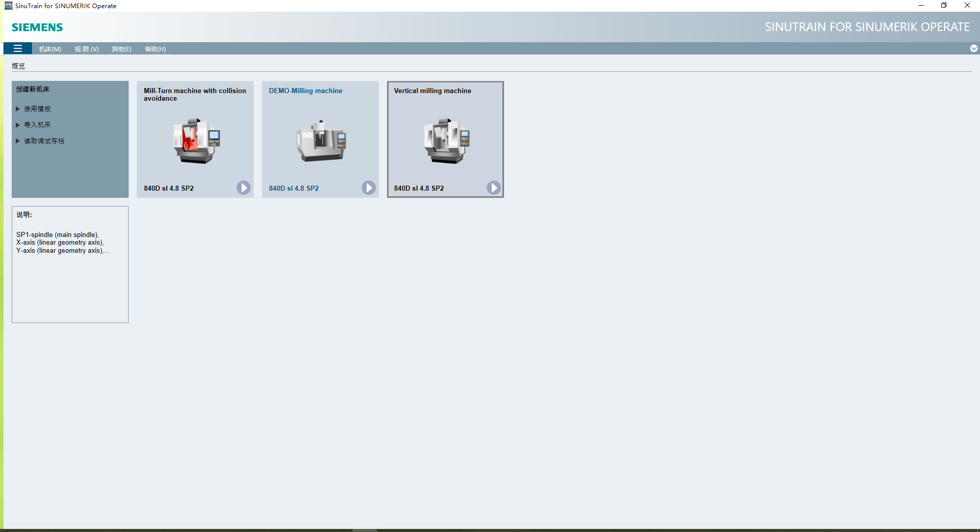Image resolution: width=980 pixels, height=532 pixels.
Task: Click the Vertical milling machine title
Action: coord(433,91)
